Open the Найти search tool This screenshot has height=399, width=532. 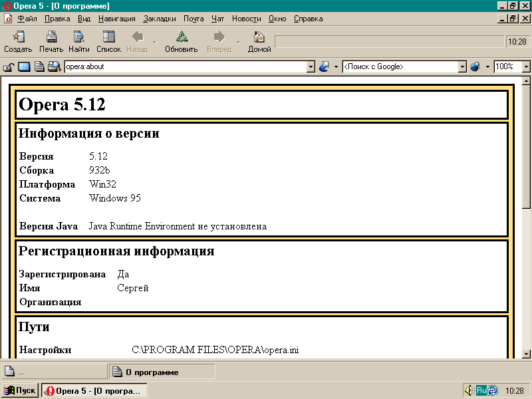pyautogui.click(x=78, y=37)
